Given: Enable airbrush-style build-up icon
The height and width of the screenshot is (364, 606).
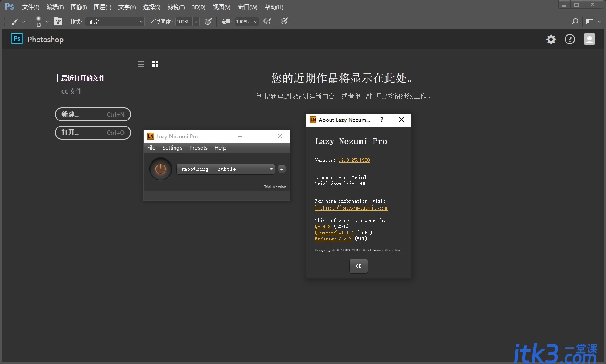Looking at the screenshot, I should click(268, 21).
